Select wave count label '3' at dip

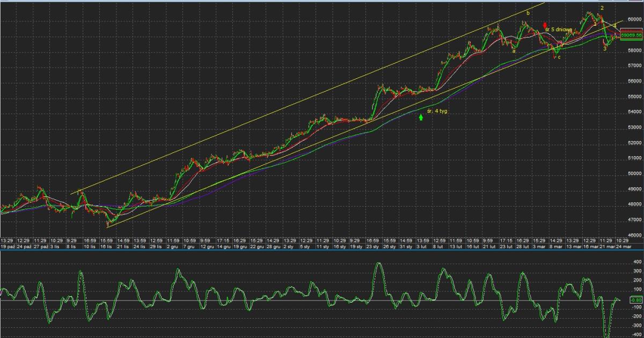click(605, 49)
